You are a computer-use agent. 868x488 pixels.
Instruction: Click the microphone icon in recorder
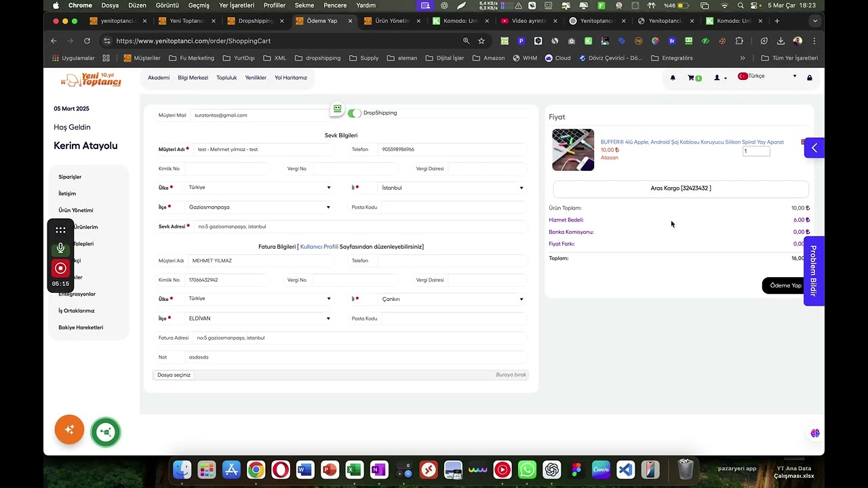point(60,248)
